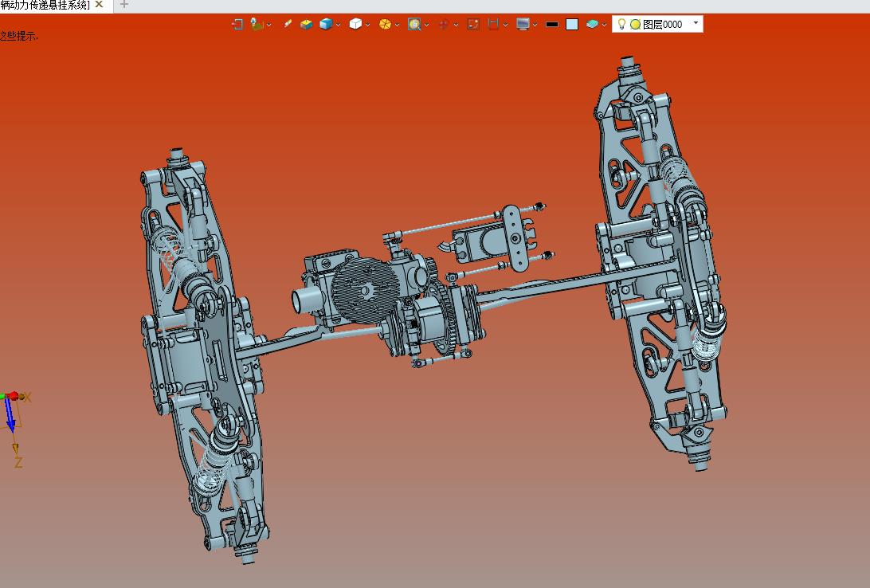Click the teal layer slab icon
Viewport: 870px width, 588px height.
592,24
